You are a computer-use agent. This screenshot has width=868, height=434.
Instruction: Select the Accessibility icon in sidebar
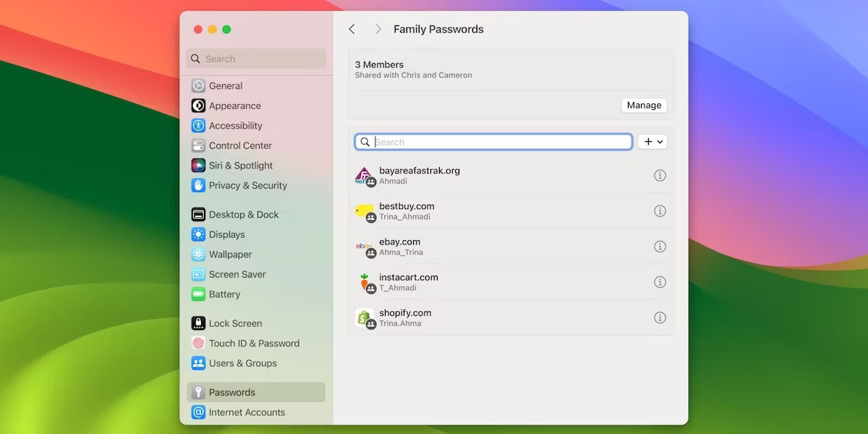coord(198,125)
